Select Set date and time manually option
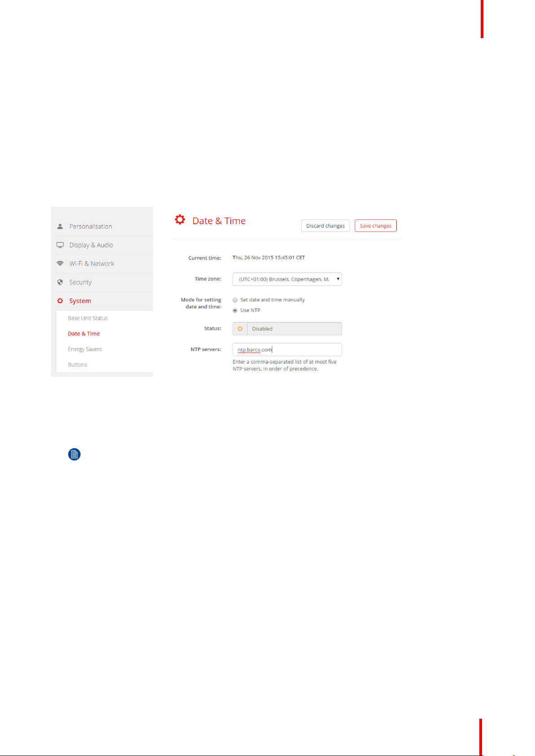Screen dimensions: 535x756 click(235, 300)
